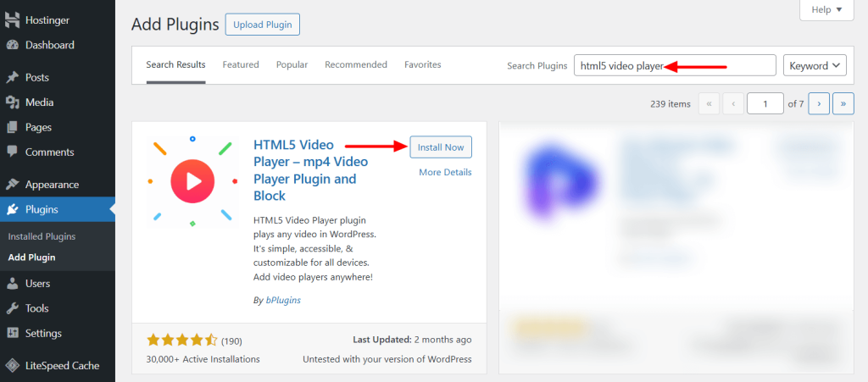
Task: Switch to the Popular tab
Action: click(292, 64)
